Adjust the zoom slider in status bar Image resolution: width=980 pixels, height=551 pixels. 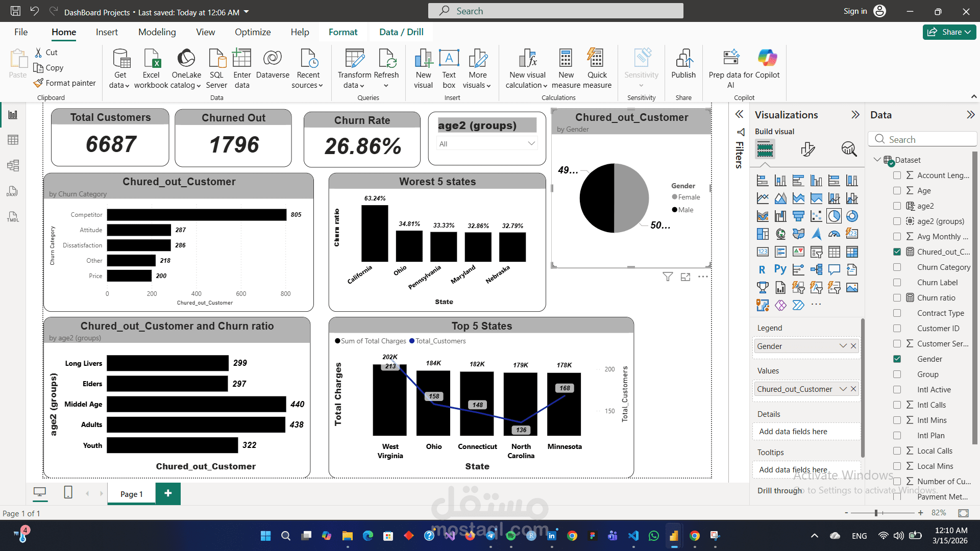click(876, 513)
